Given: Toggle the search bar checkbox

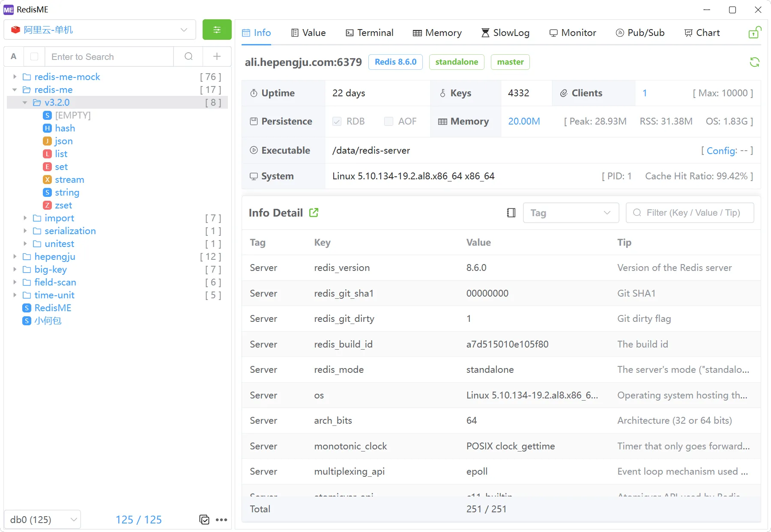Looking at the screenshot, I should [34, 56].
